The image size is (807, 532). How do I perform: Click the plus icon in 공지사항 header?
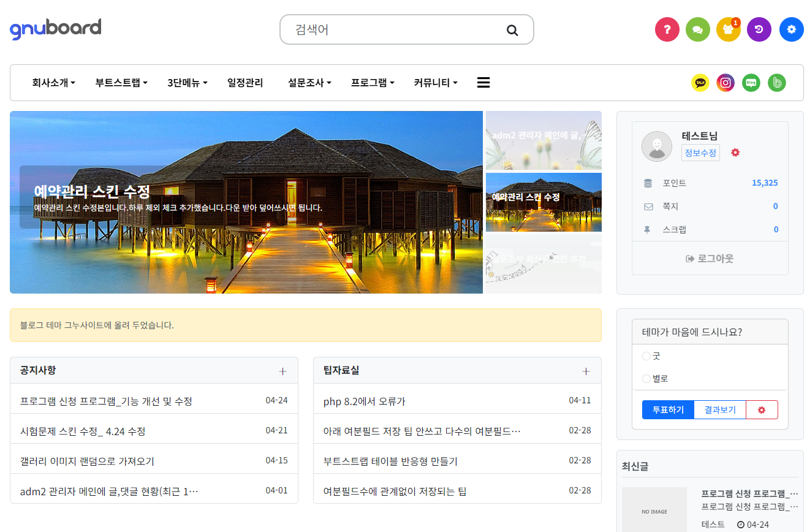[x=282, y=371]
